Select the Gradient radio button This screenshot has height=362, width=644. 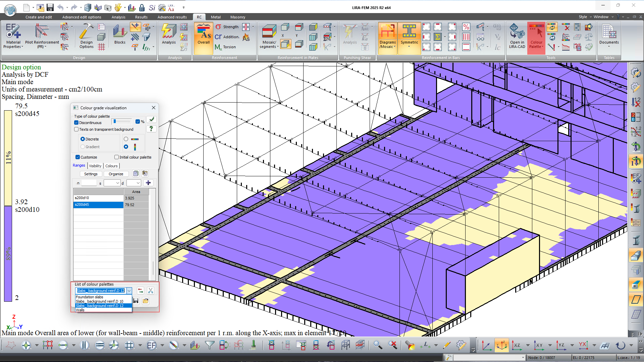(83, 147)
